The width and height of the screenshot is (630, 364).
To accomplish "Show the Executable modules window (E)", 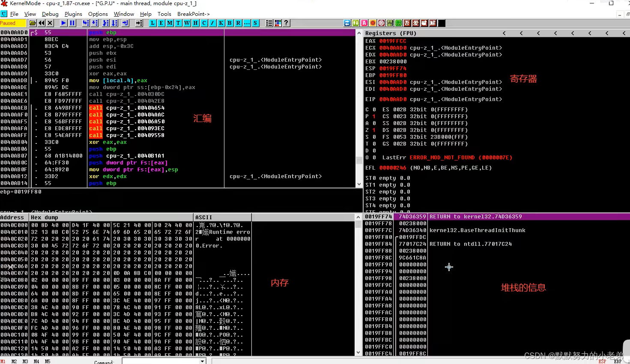I will coord(161,23).
